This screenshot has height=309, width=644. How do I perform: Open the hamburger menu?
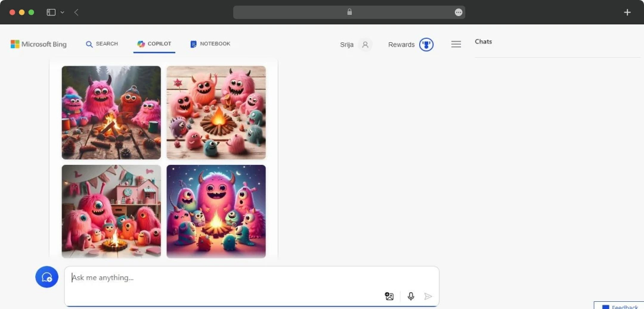(456, 44)
